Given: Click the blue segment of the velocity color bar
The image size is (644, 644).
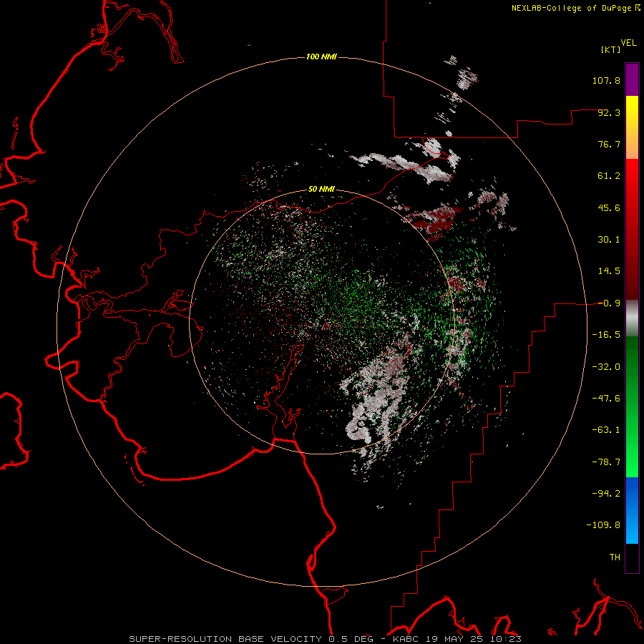Looking at the screenshot, I should [x=632, y=510].
